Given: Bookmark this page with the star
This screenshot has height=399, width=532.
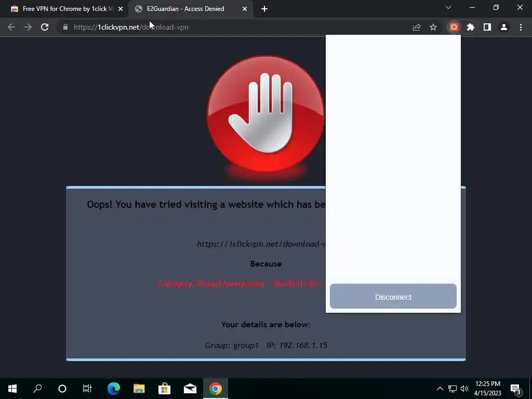Looking at the screenshot, I should tap(433, 27).
